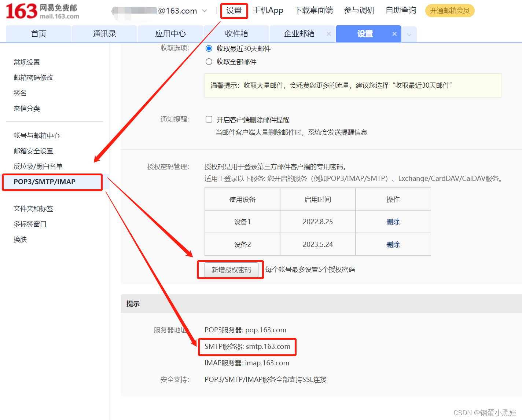522x420 pixels.
Task: Open 换肤 in the sidebar
Action: (x=20, y=240)
